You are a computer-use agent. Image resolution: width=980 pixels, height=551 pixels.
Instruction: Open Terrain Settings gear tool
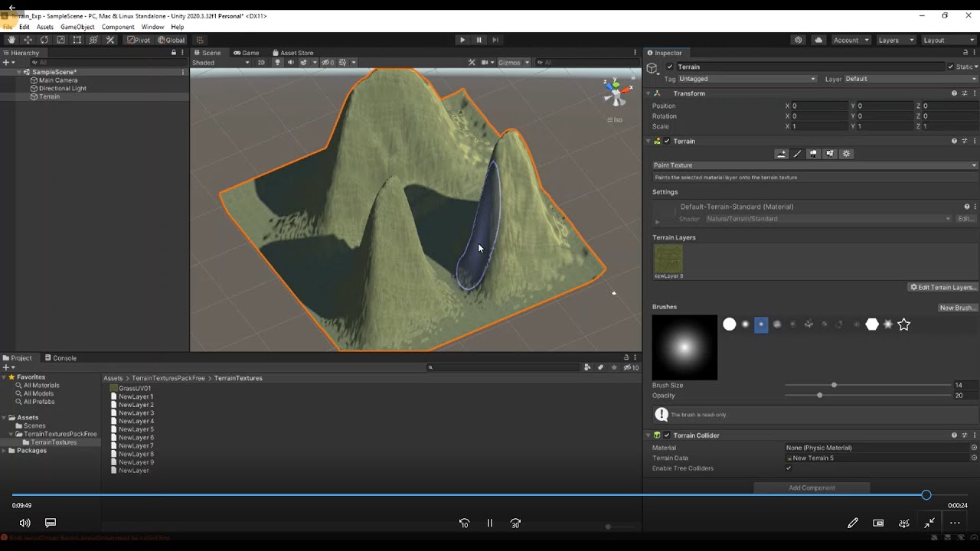coord(846,154)
